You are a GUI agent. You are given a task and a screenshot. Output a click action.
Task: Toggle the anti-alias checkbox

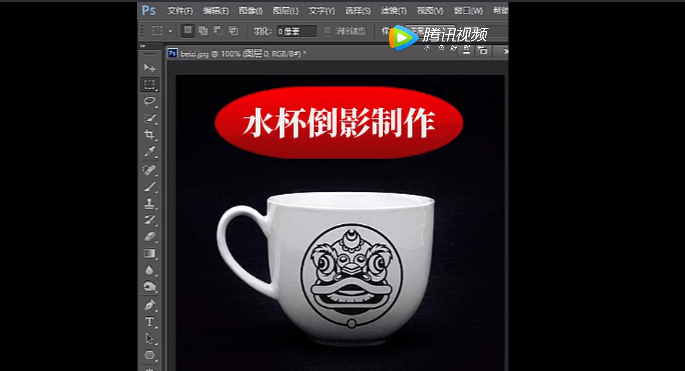click(327, 31)
